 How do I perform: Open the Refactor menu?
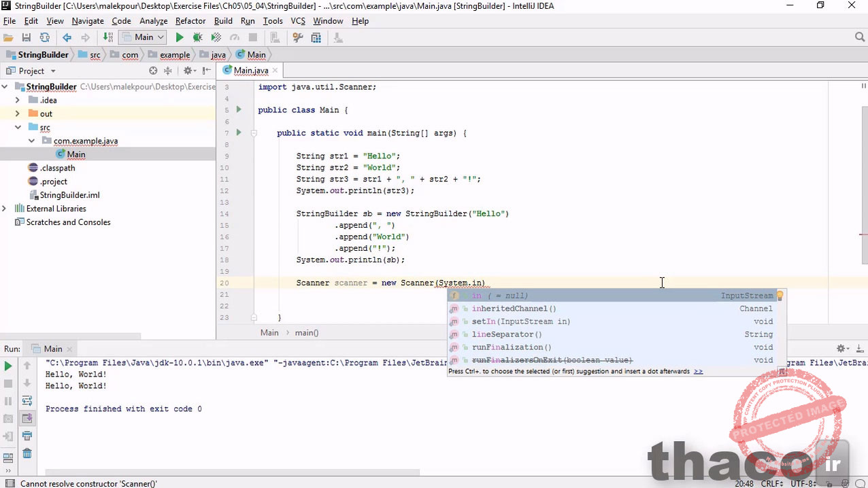190,21
